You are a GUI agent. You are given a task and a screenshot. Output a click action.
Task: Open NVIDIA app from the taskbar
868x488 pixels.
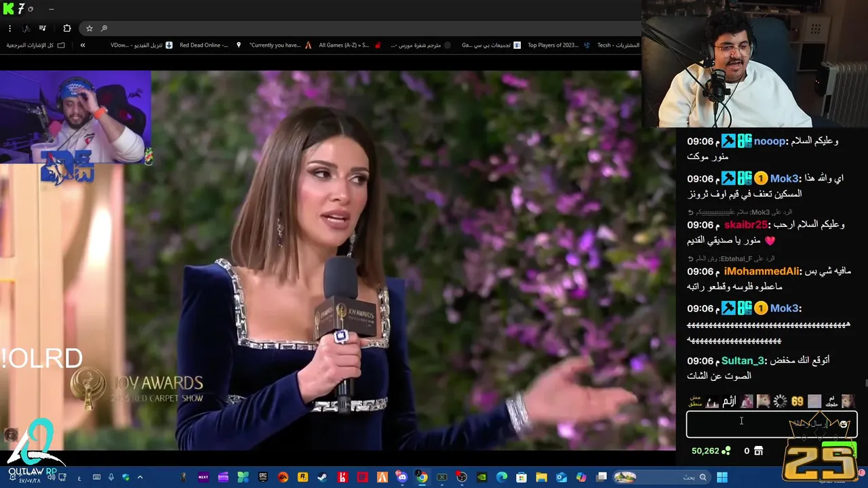481,478
